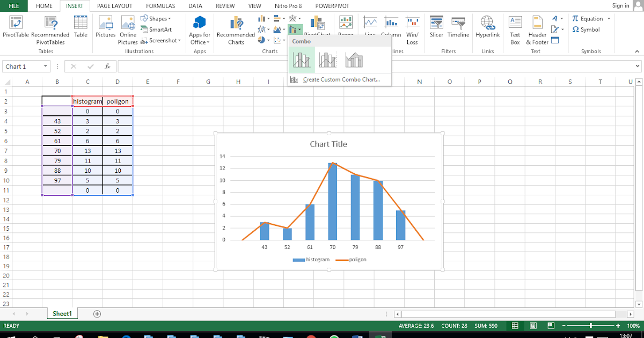The width and height of the screenshot is (644, 338).
Task: Insert a SmartArt graphic
Action: click(156, 30)
